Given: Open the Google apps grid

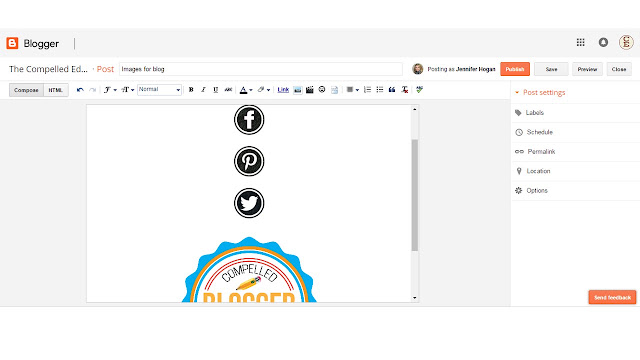Looking at the screenshot, I should pyautogui.click(x=580, y=42).
